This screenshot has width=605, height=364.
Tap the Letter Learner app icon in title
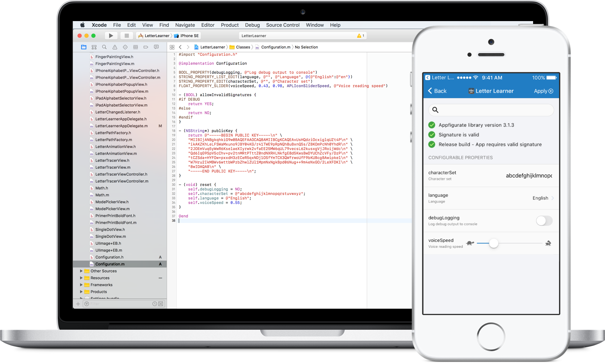471,91
